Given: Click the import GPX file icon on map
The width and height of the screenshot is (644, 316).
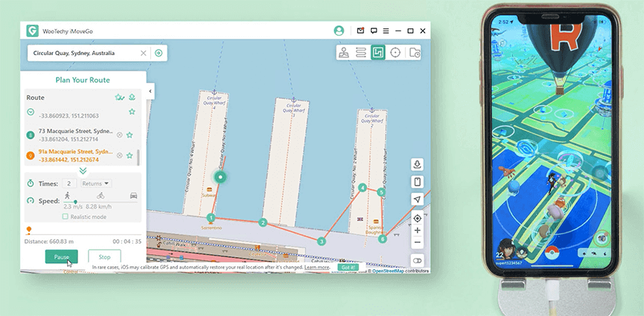Looking at the screenshot, I should point(418,165).
